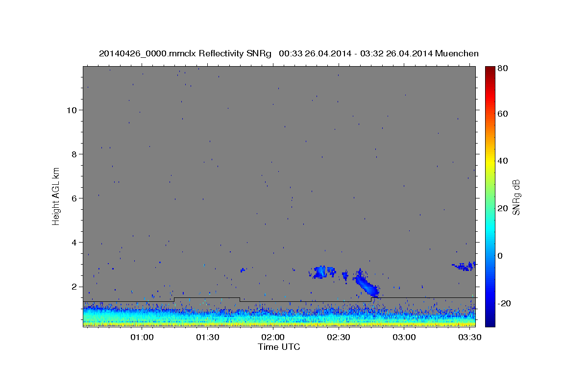This screenshot has width=588, height=392.
Task: Click the 03:00 time tick label
Action: (x=404, y=338)
